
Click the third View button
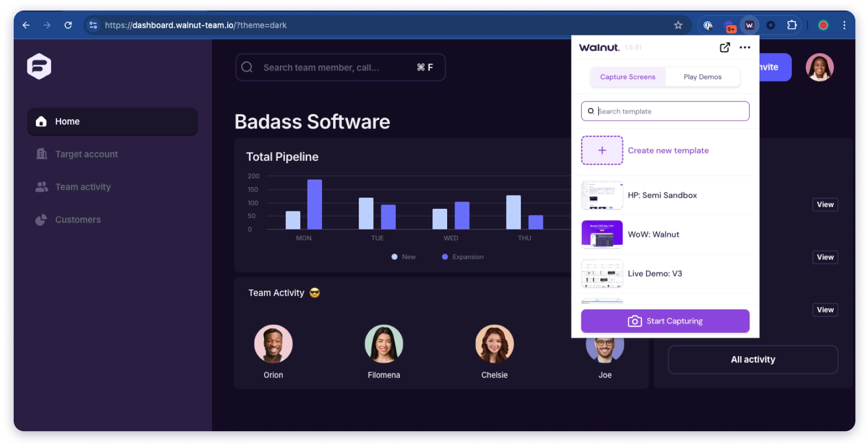(x=825, y=310)
